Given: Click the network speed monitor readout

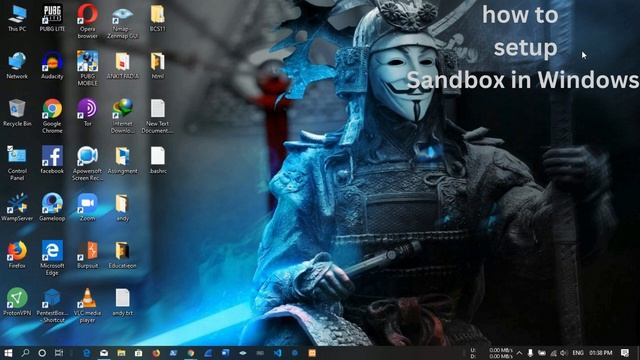Looking at the screenshot, I should pos(492,353).
